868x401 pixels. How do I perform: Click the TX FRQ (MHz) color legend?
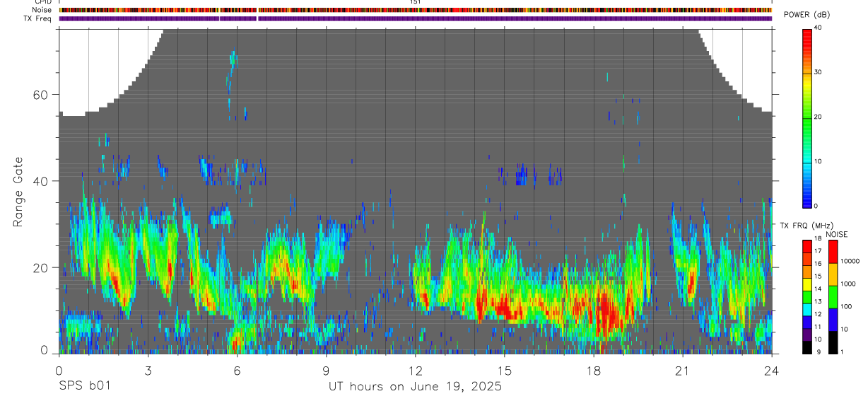click(807, 296)
